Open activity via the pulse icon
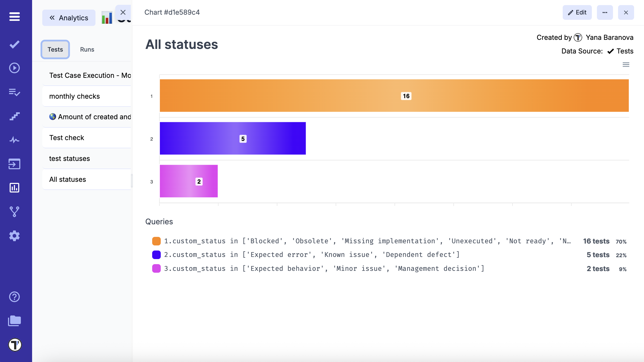This screenshot has height=362, width=644. pos(14,140)
